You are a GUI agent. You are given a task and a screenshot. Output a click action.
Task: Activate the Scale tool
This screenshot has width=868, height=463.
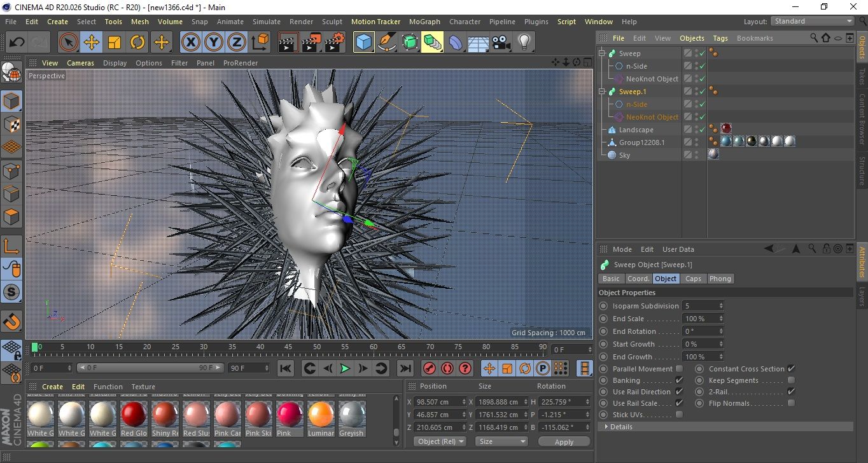click(x=115, y=43)
